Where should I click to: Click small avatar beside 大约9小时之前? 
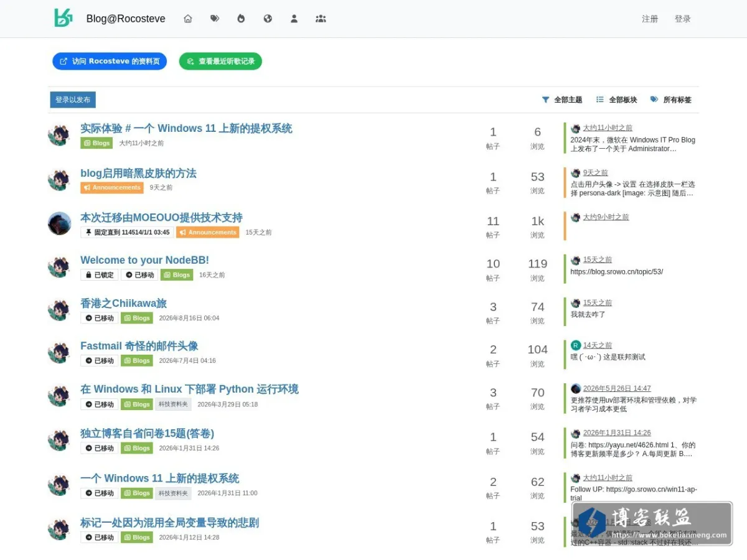tap(576, 217)
